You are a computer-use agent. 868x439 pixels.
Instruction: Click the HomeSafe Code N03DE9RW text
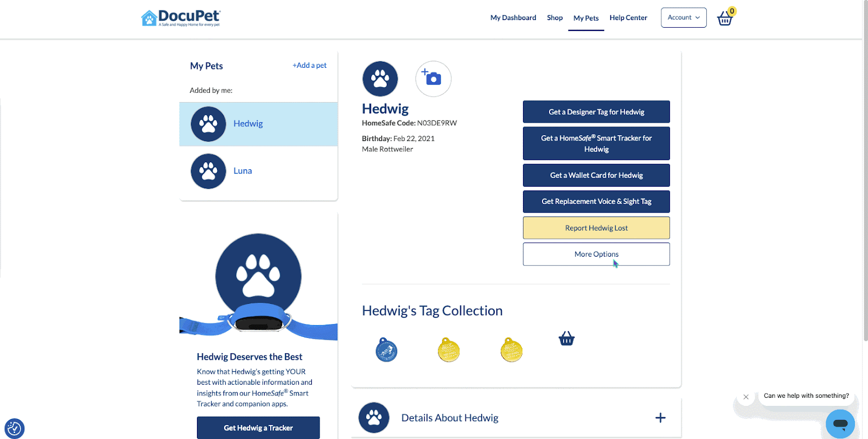point(409,123)
